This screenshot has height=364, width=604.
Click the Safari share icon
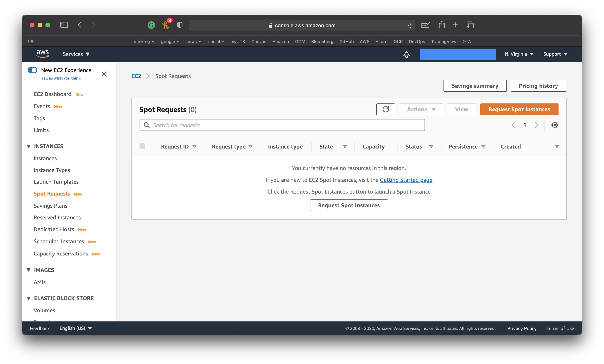point(442,25)
